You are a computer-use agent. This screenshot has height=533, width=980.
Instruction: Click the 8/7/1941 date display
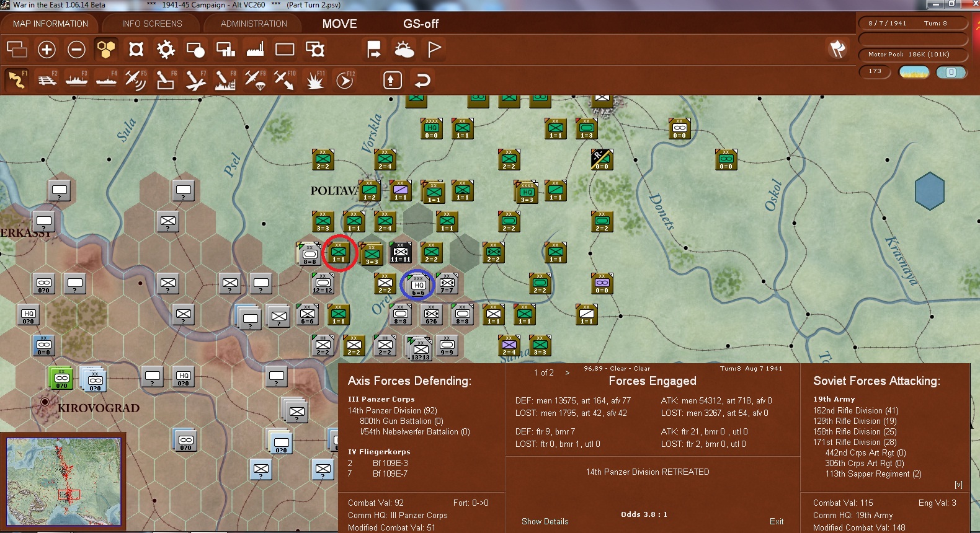pos(887,23)
